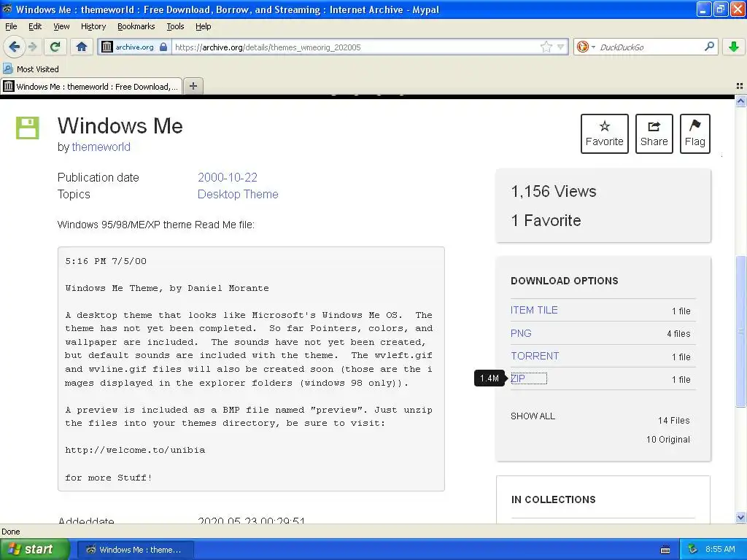Click the http://welcome.to/unibia text

(135, 450)
